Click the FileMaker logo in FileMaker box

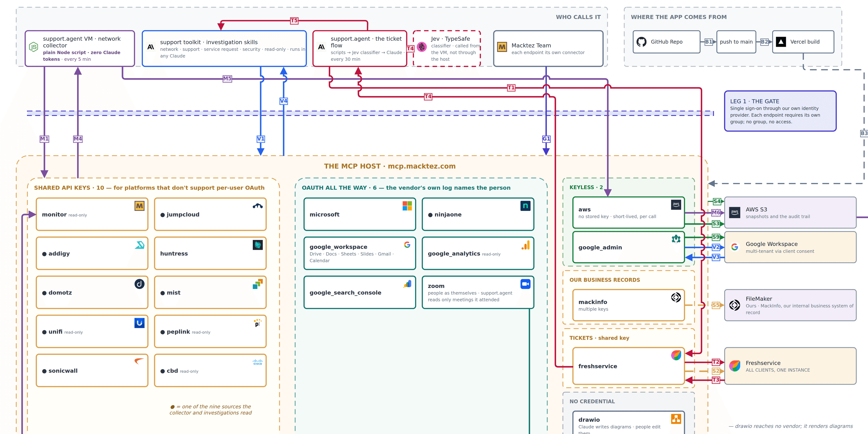[x=735, y=305]
